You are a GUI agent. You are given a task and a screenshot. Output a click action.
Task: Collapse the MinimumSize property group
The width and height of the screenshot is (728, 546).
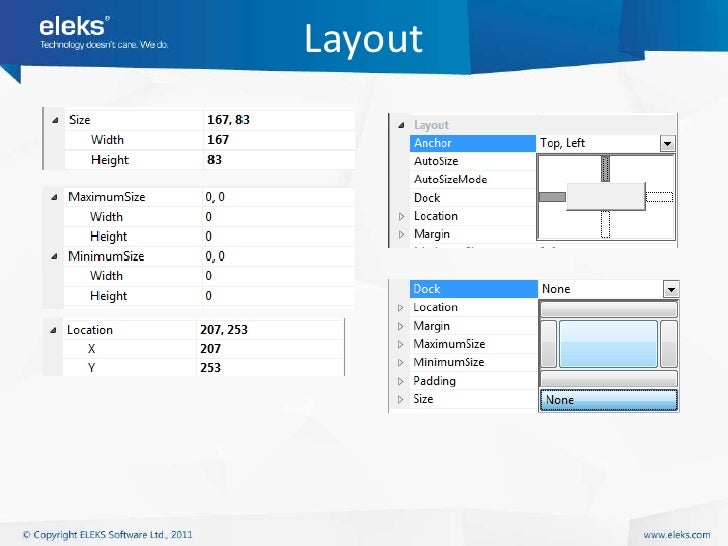[x=54, y=256]
